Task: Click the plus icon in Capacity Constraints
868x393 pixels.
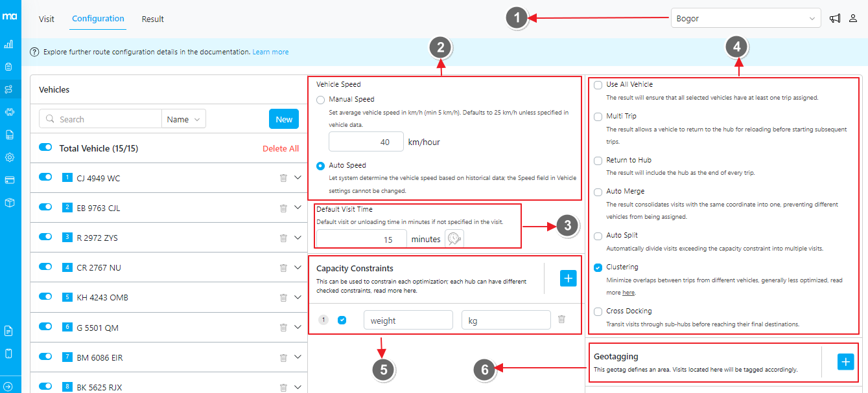Action: point(568,278)
